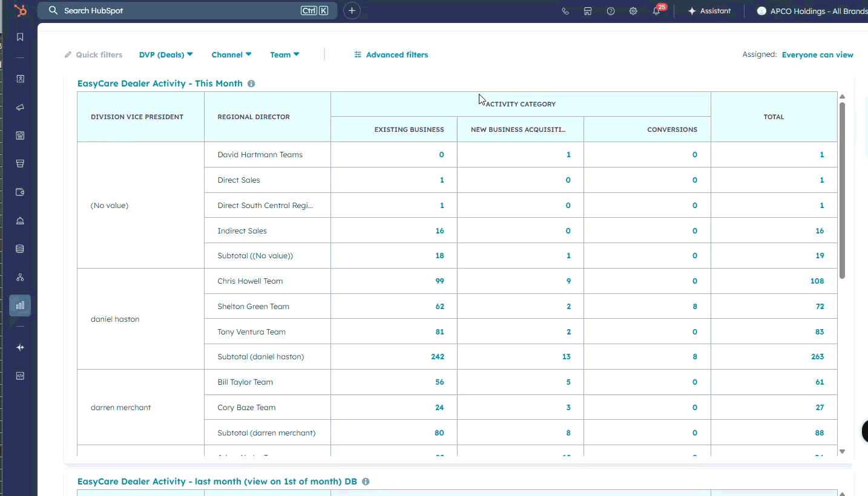The width and height of the screenshot is (868, 496).
Task: Open the Reporting bar chart sidebar icon
Action: pyautogui.click(x=20, y=305)
